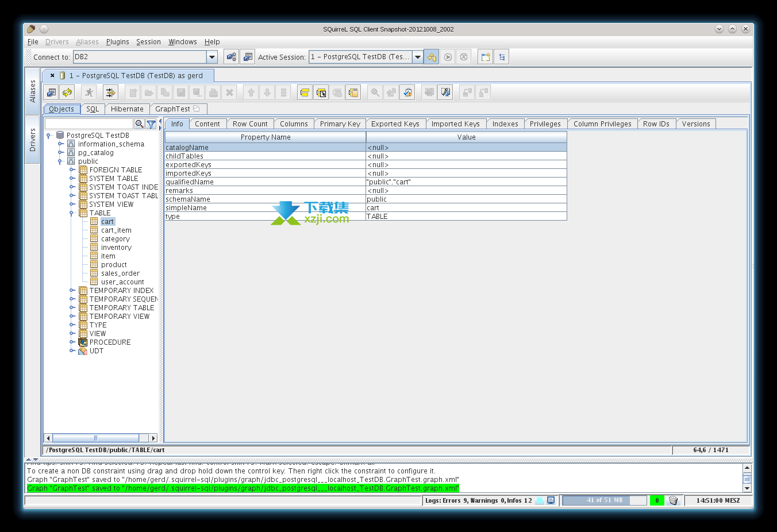The height and width of the screenshot is (532, 777).
Task: Click the tile windows icon in main toolbar
Action: point(486,57)
